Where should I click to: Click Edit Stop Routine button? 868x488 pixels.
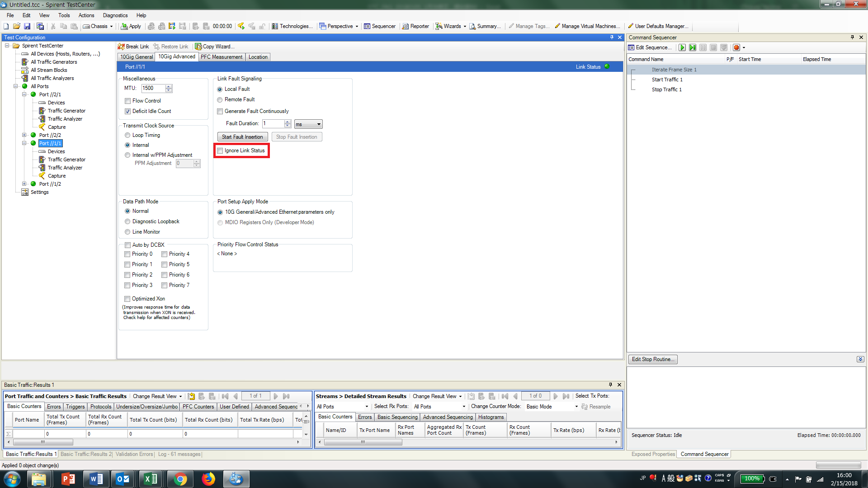[x=653, y=360]
